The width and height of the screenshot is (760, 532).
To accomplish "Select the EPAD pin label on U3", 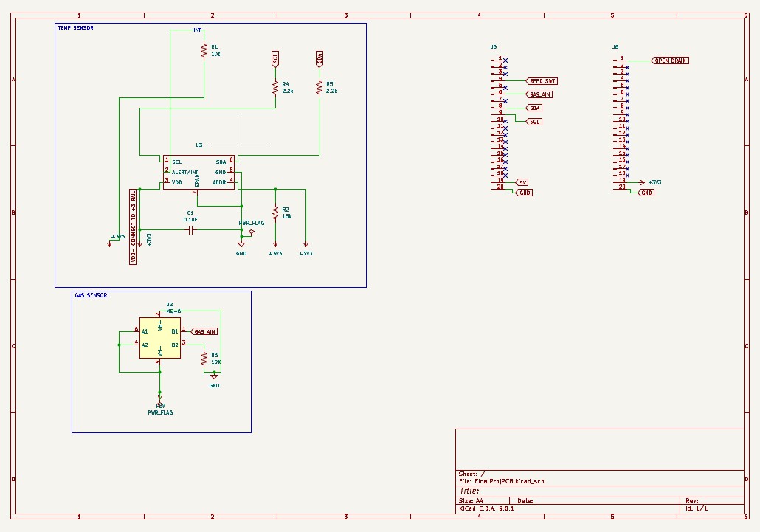I will [x=197, y=180].
